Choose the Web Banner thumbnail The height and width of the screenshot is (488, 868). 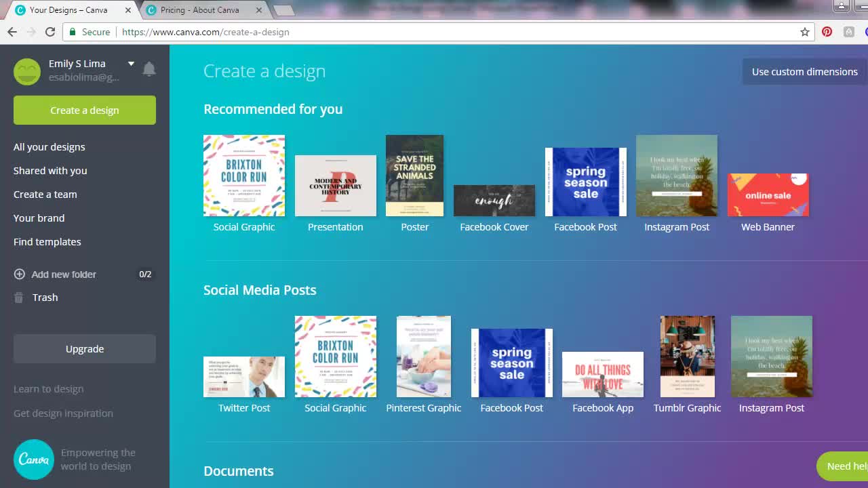click(x=768, y=195)
